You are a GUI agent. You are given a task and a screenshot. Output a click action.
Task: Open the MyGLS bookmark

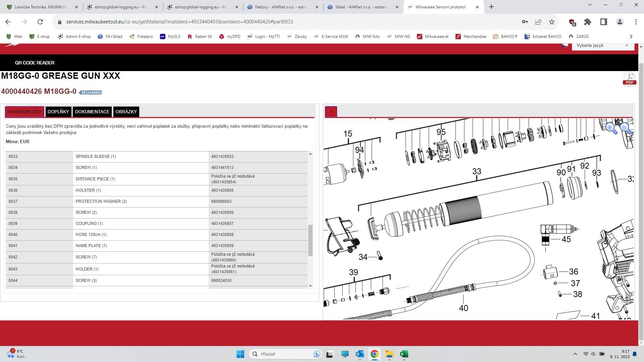click(170, 37)
